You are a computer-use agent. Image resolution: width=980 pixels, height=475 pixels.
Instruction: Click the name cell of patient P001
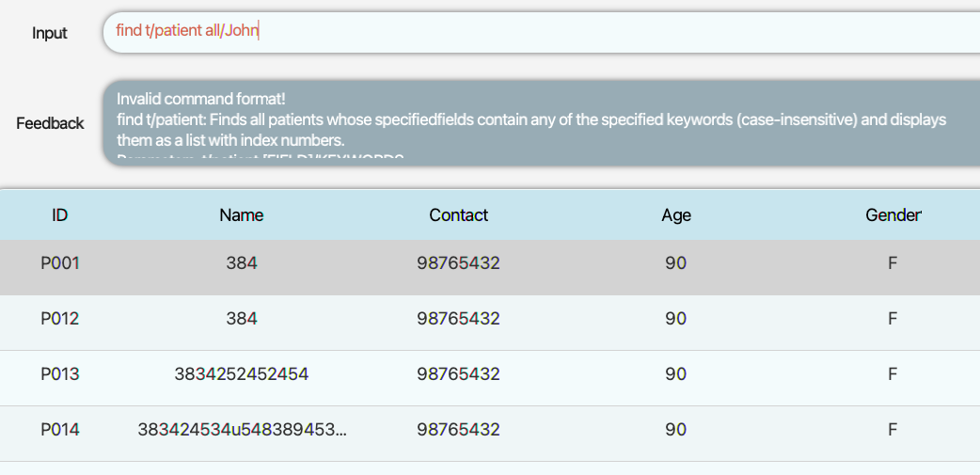241,263
